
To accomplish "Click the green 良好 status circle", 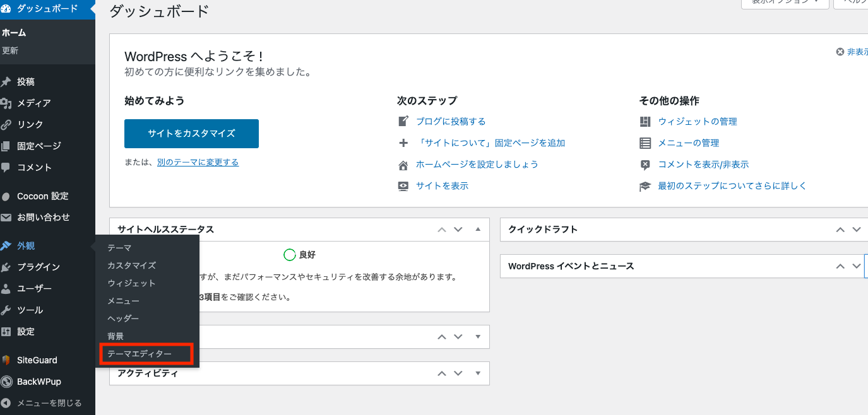I will (290, 255).
